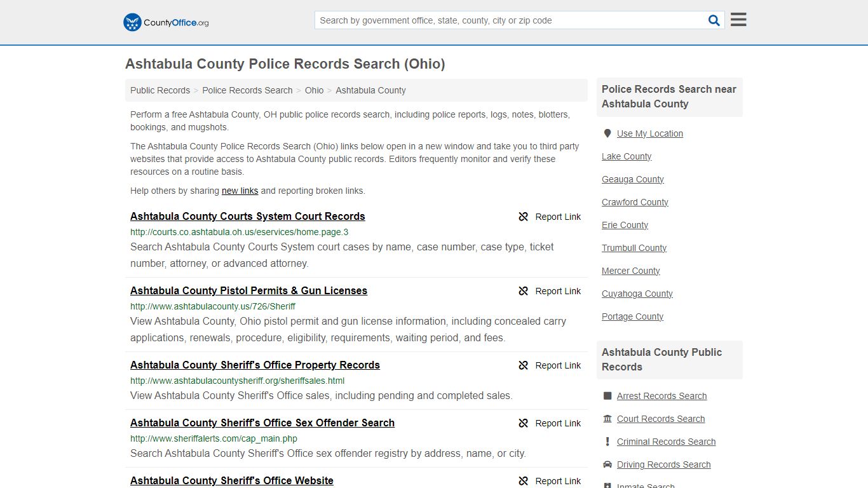Screen dimensions: 868x488
Task: Go to Cuyahoga County
Action: [637, 294]
